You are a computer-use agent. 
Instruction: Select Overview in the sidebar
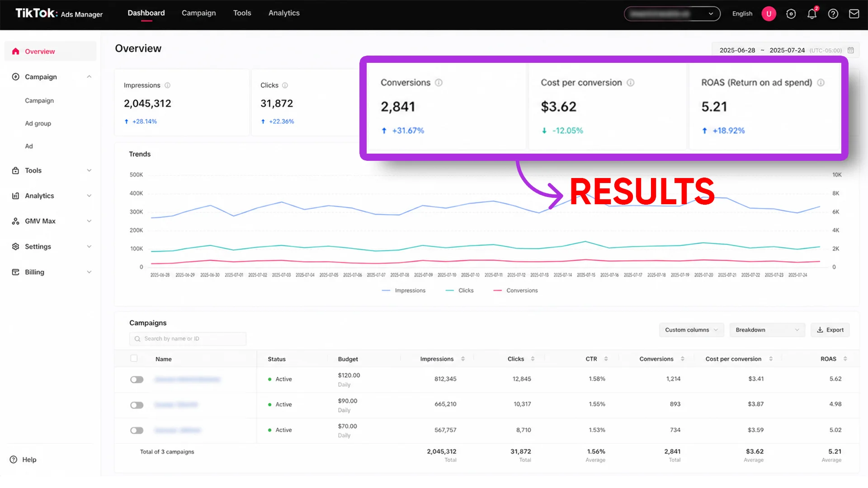(51, 51)
